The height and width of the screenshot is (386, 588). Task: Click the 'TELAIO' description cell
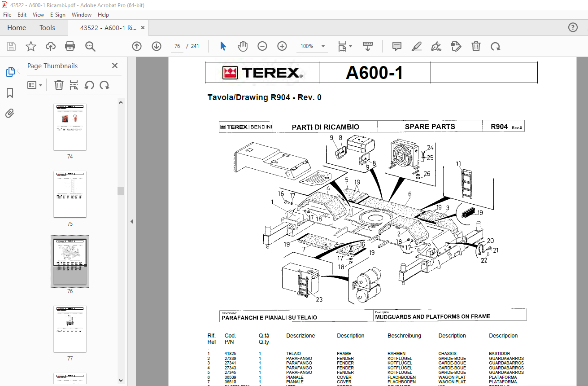point(293,354)
